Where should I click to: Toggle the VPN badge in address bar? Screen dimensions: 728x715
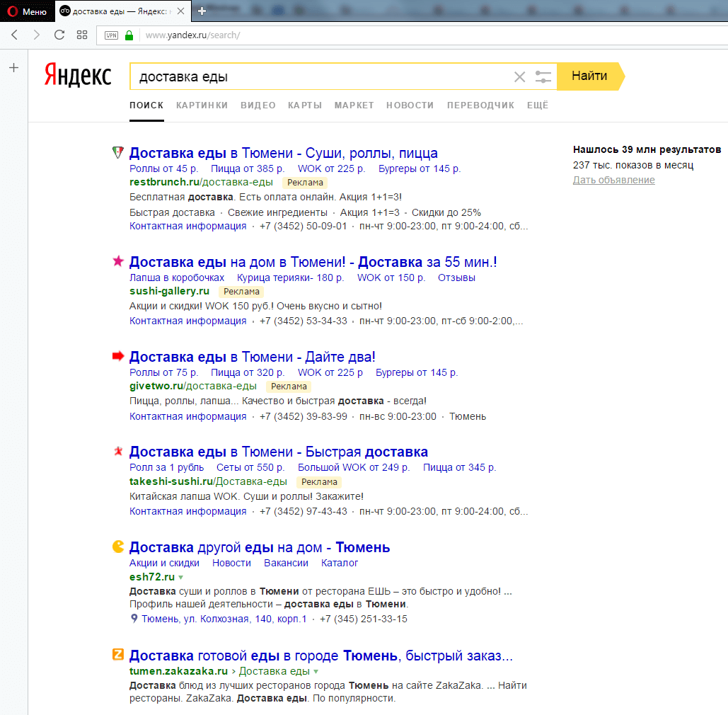(x=111, y=35)
